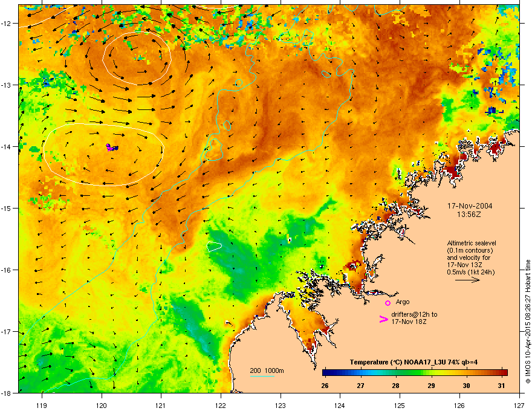Click the time label 13:56Z
The image size is (532, 411).
(x=469, y=215)
